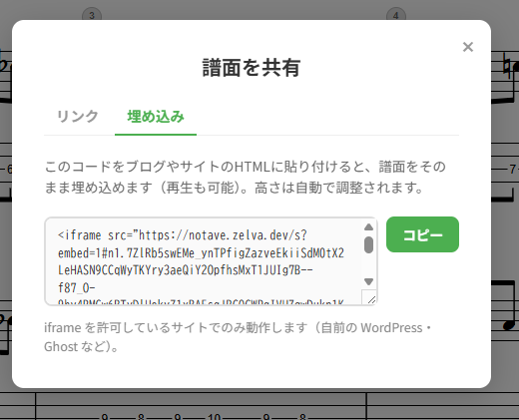Click the description text starting このコードをブログ

[245, 177]
